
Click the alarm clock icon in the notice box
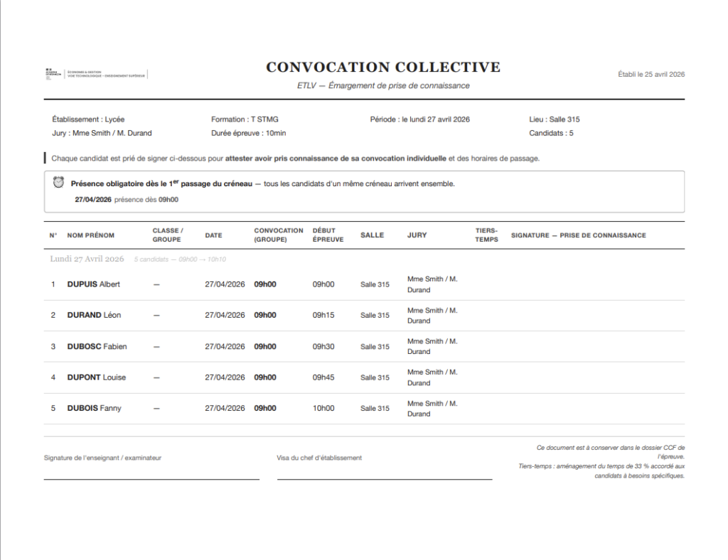pos(58,183)
